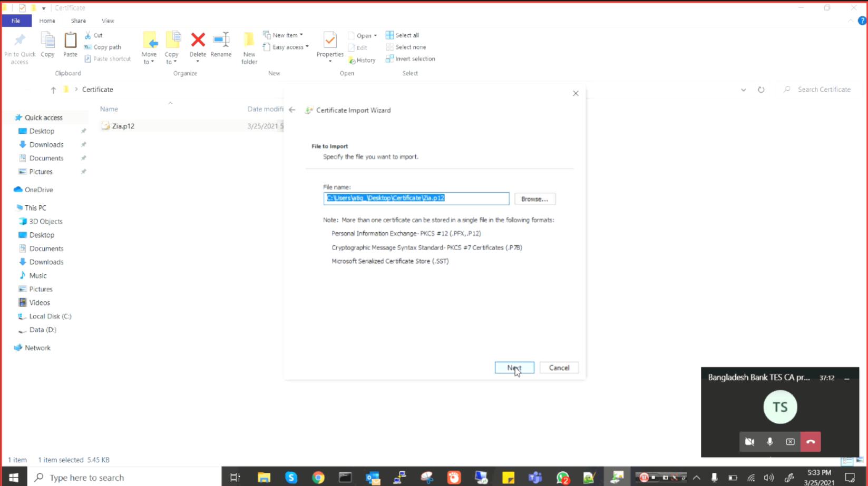Image resolution: width=868 pixels, height=486 pixels.
Task: Create a New folder
Action: [x=249, y=48]
